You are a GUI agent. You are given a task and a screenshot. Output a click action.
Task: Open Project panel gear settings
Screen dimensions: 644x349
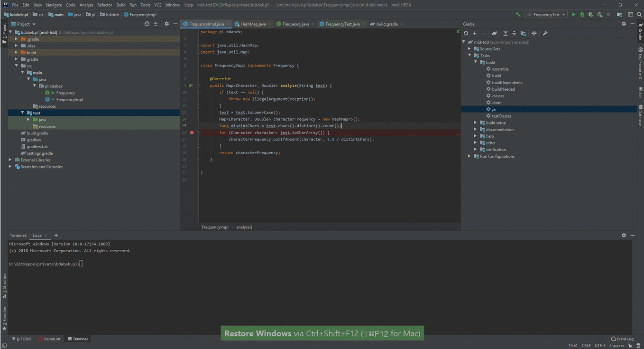click(x=166, y=24)
